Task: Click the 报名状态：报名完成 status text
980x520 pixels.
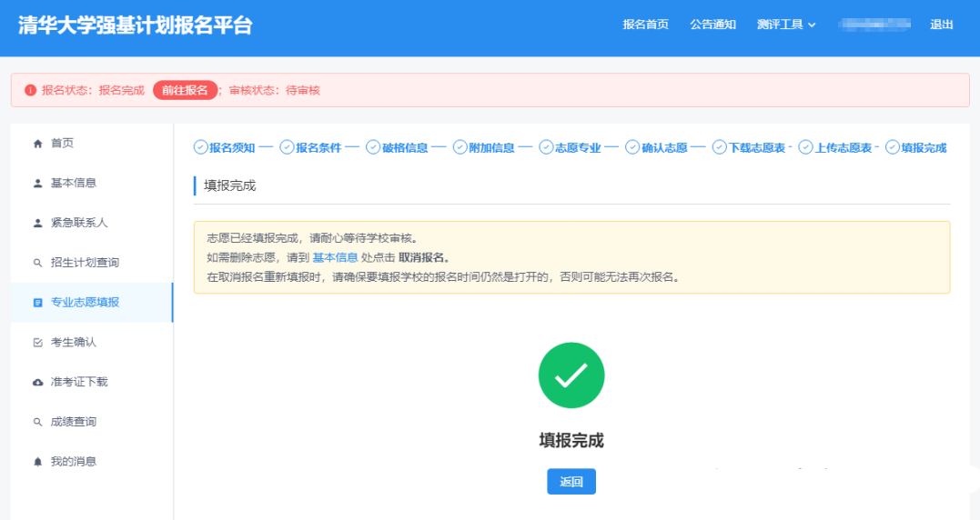Action: (93, 91)
